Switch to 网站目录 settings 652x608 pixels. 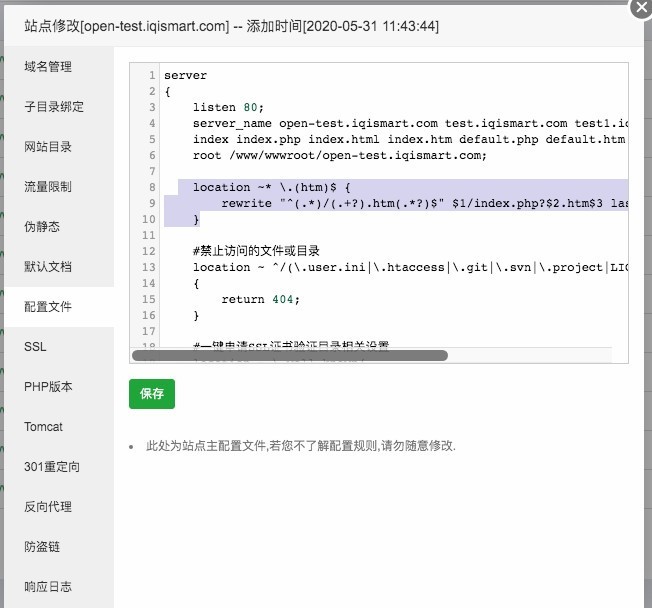click(x=48, y=147)
